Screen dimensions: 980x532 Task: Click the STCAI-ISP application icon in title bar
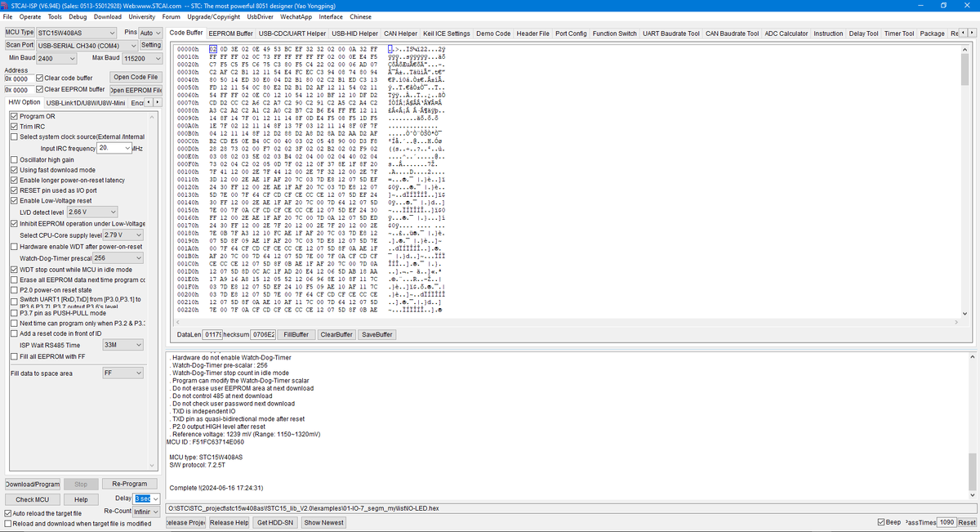click(6, 5)
